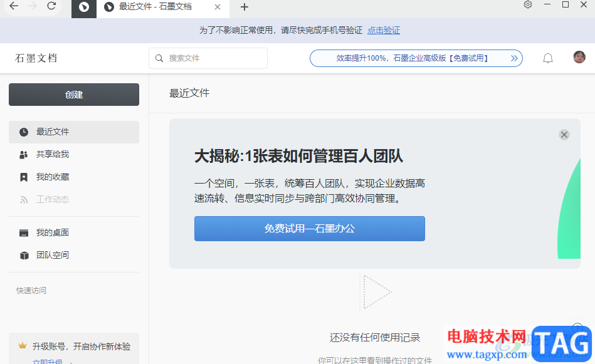
Task: Click the cube icon beside 团队空间
Action: point(24,256)
